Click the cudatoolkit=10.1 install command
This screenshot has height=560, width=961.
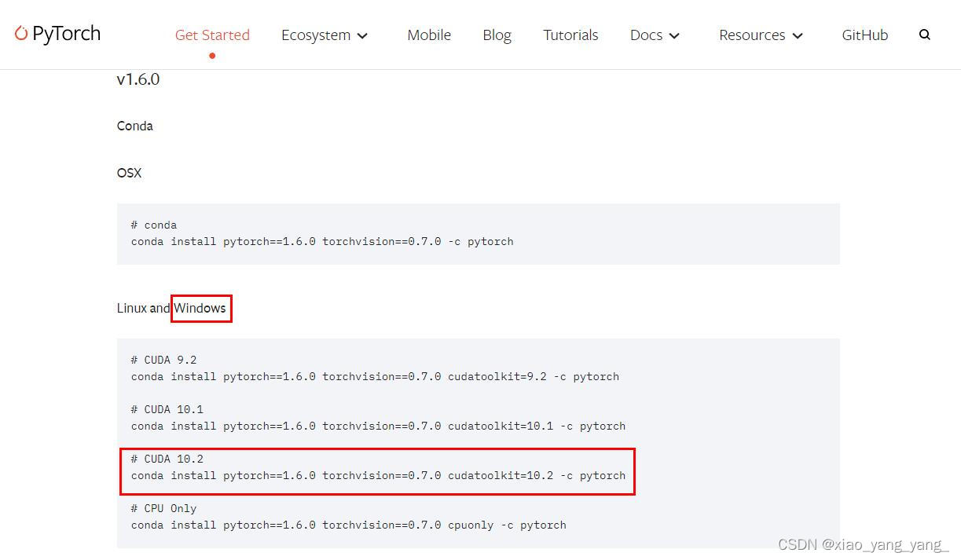click(378, 426)
